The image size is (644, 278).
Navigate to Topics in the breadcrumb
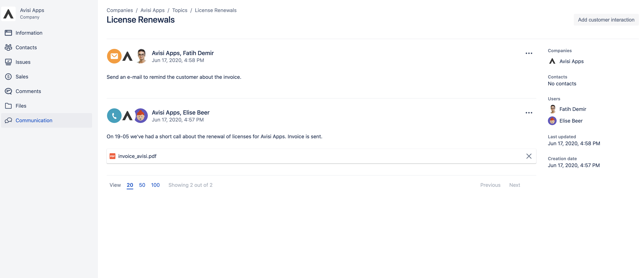click(179, 10)
